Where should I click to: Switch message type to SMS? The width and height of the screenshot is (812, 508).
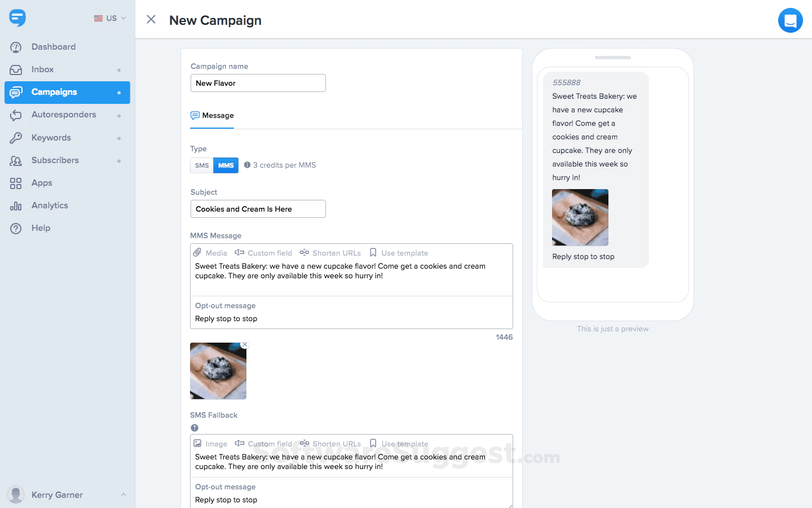point(202,165)
